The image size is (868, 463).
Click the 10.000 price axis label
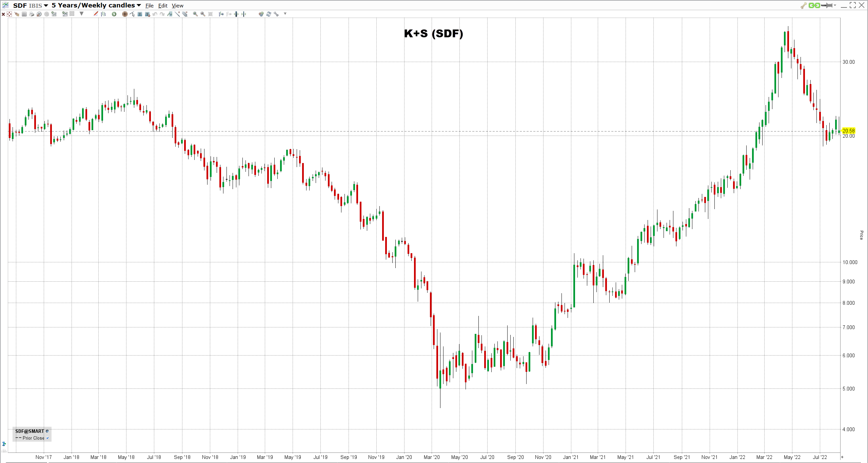pos(850,262)
